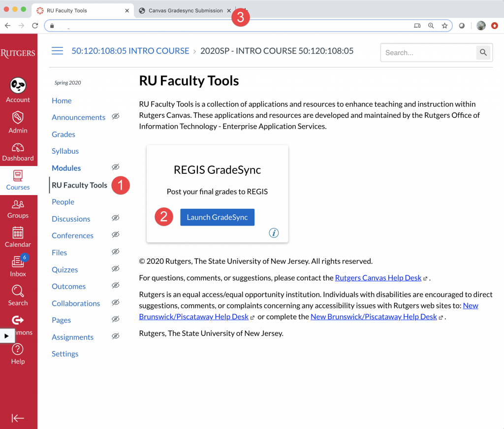The image size is (504, 429).
Task: Collapse the global navigation sidebar
Action: click(18, 418)
